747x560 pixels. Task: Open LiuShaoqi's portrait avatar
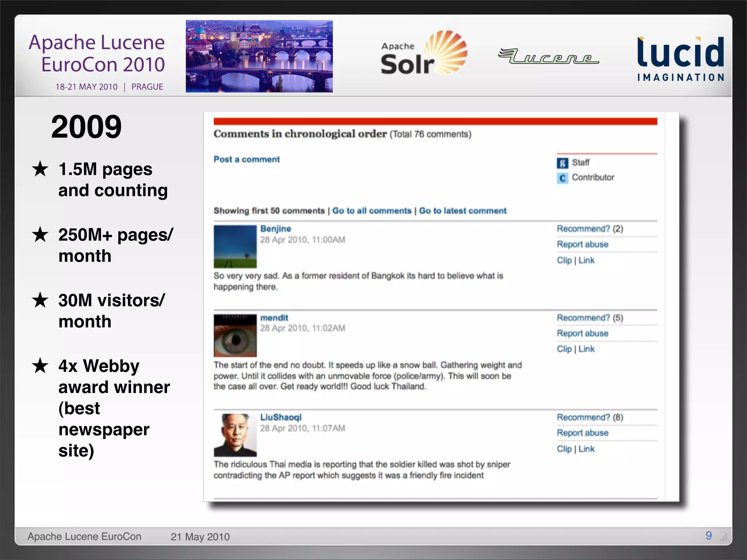[235, 435]
